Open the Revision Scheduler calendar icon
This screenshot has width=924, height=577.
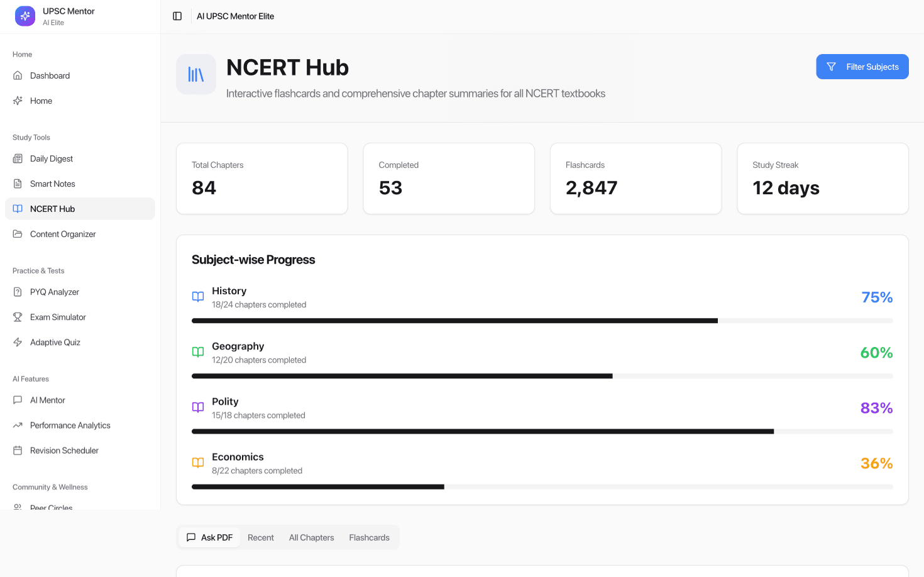[18, 450]
